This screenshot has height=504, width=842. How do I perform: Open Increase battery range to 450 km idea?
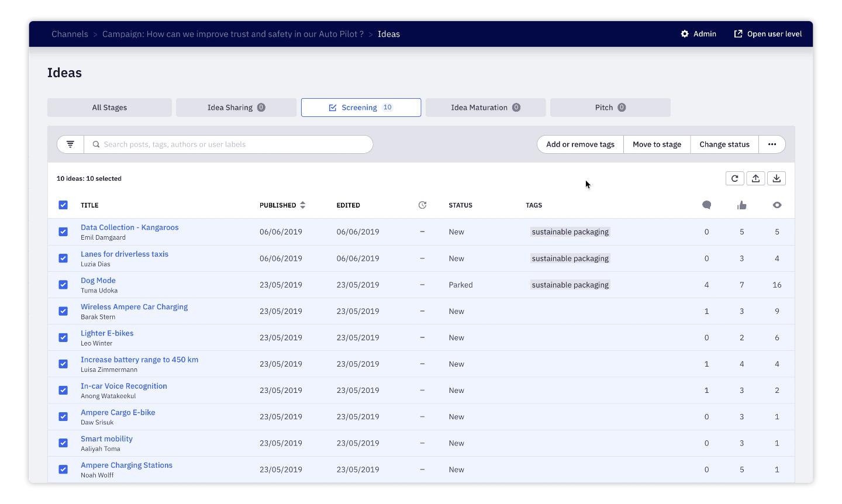pos(139,360)
